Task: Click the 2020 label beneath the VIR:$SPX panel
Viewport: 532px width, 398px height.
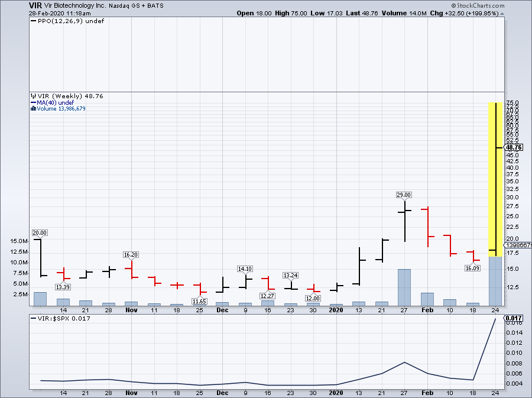Action: (336, 393)
